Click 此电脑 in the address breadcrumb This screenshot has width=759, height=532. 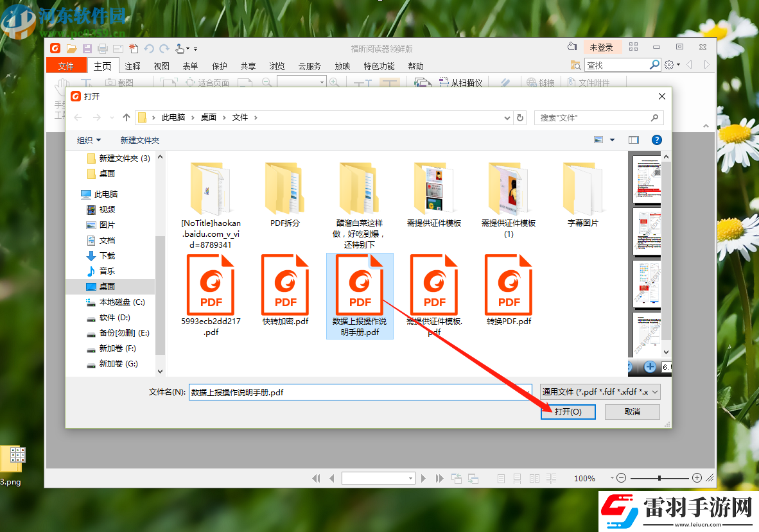tap(173, 117)
